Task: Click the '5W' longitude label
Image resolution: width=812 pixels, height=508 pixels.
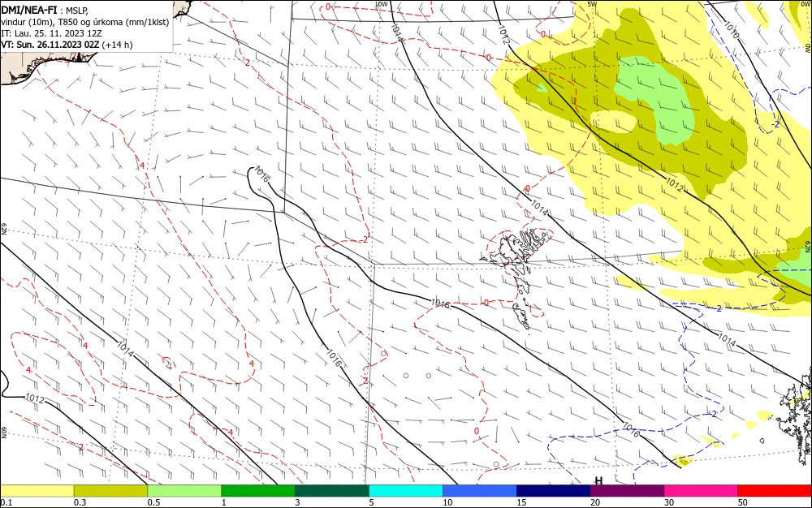Action: tap(593, 4)
